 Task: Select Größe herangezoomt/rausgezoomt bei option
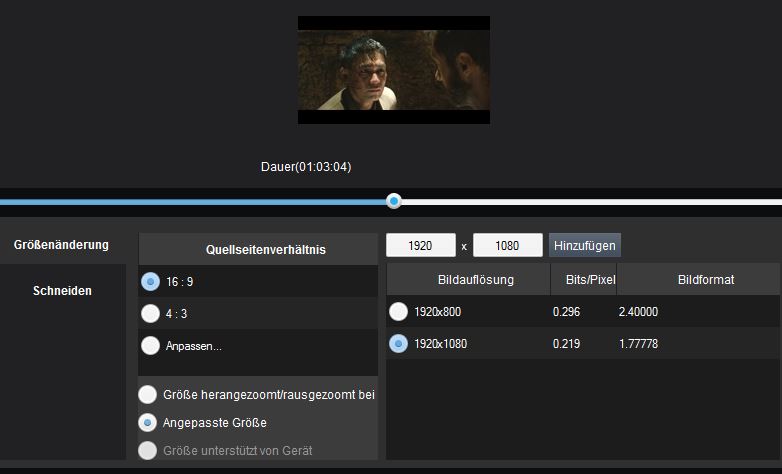pyautogui.click(x=148, y=395)
